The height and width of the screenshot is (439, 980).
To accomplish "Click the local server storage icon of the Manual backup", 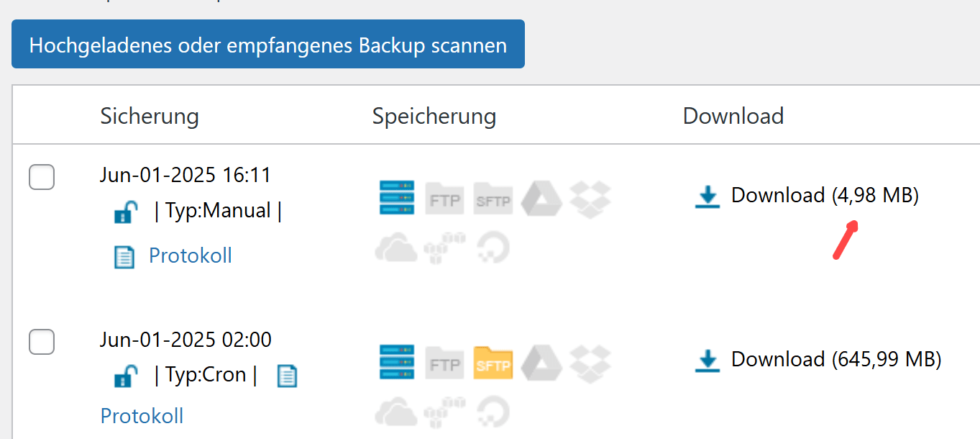I will point(397,198).
